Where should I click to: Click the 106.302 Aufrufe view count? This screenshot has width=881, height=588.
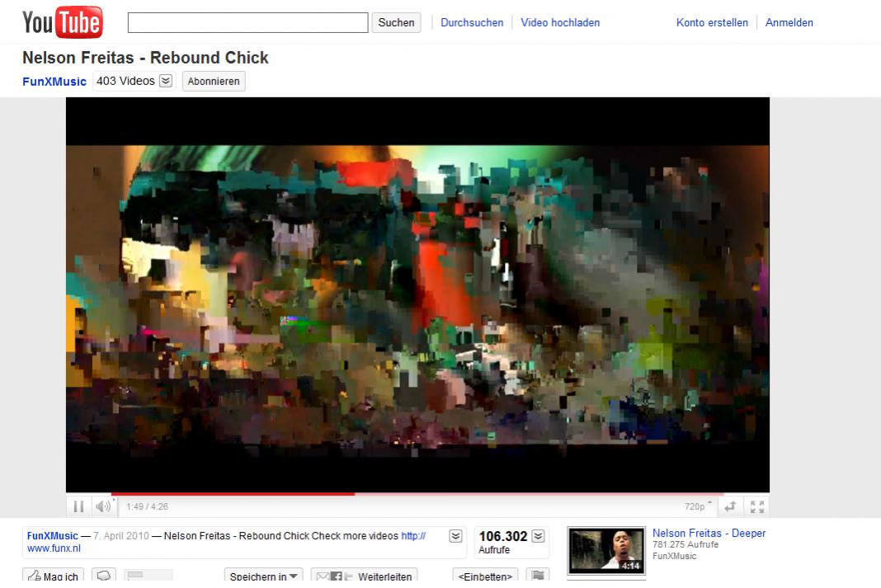click(x=503, y=542)
